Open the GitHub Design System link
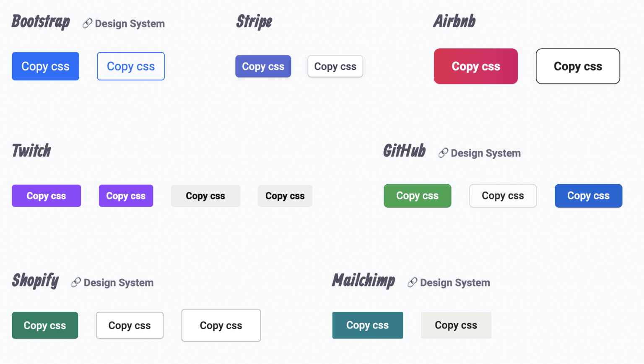 (x=485, y=153)
